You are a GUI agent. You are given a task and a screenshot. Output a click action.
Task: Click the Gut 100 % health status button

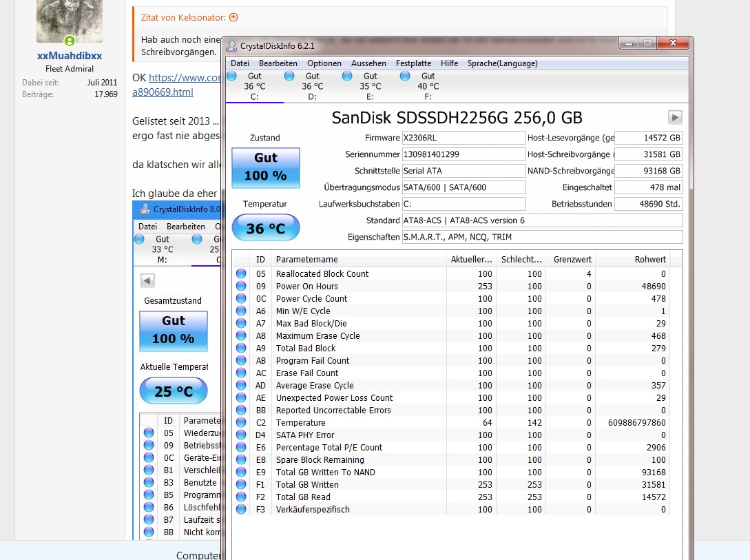[265, 167]
